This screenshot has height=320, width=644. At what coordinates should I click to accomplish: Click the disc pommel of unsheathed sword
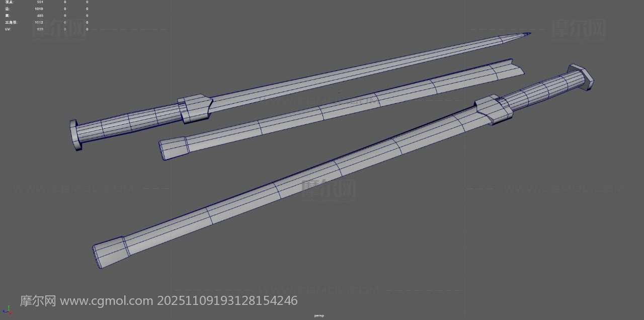pyautogui.click(x=75, y=135)
